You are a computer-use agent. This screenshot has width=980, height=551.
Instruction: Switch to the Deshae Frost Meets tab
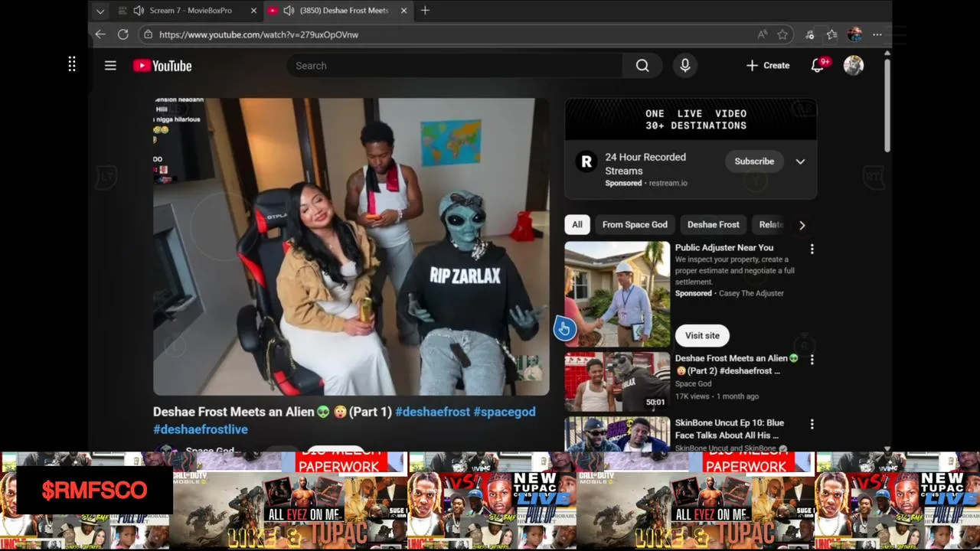click(x=338, y=11)
